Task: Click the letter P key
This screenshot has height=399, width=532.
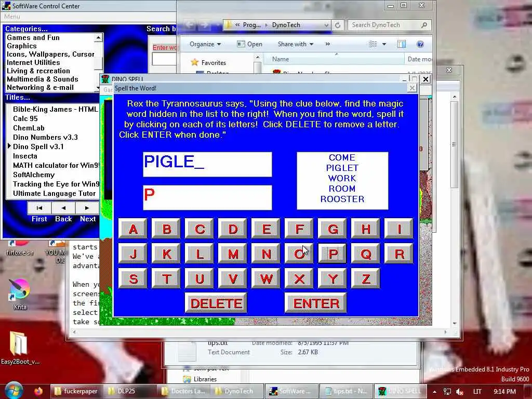Action: point(332,254)
